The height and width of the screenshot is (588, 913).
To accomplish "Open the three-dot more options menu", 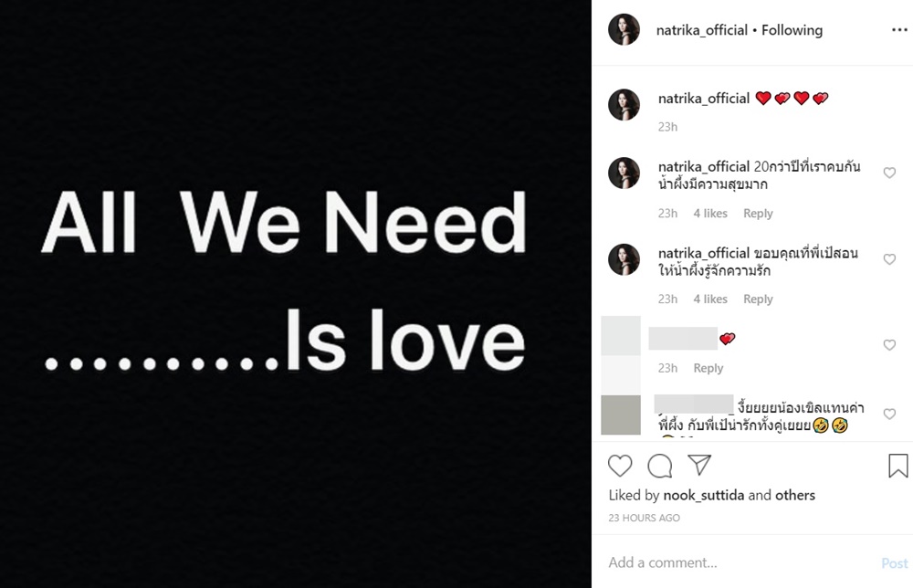I will tap(899, 30).
